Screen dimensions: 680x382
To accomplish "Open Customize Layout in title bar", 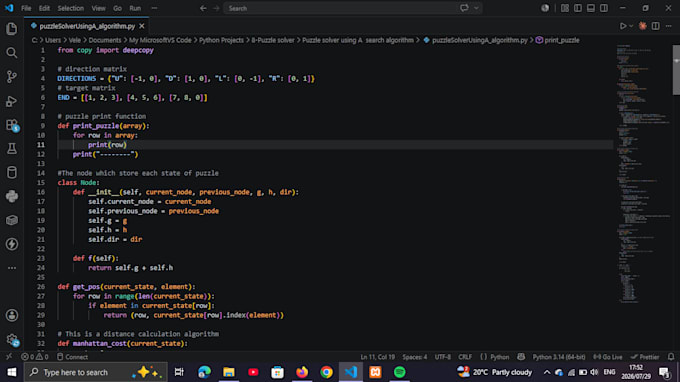I will tap(565, 8).
